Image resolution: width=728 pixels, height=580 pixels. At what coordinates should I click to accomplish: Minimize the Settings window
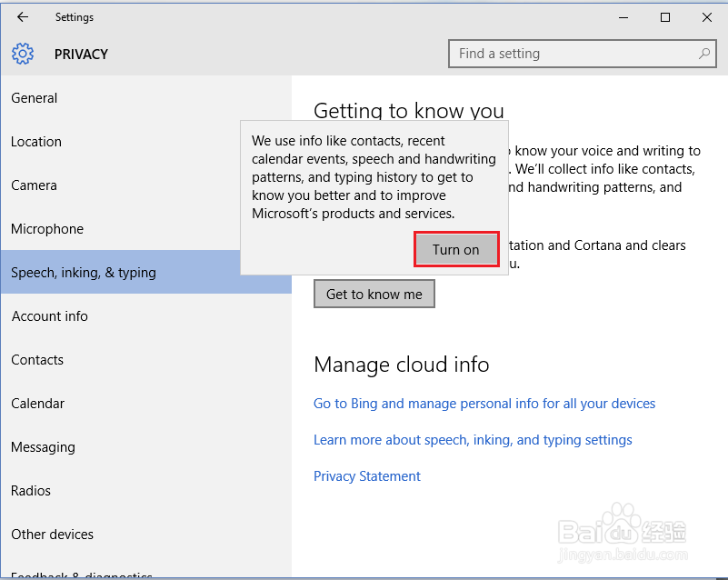tap(623, 17)
